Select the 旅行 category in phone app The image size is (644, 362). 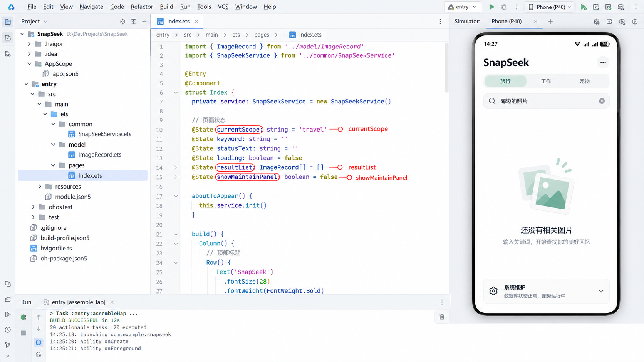coord(505,81)
